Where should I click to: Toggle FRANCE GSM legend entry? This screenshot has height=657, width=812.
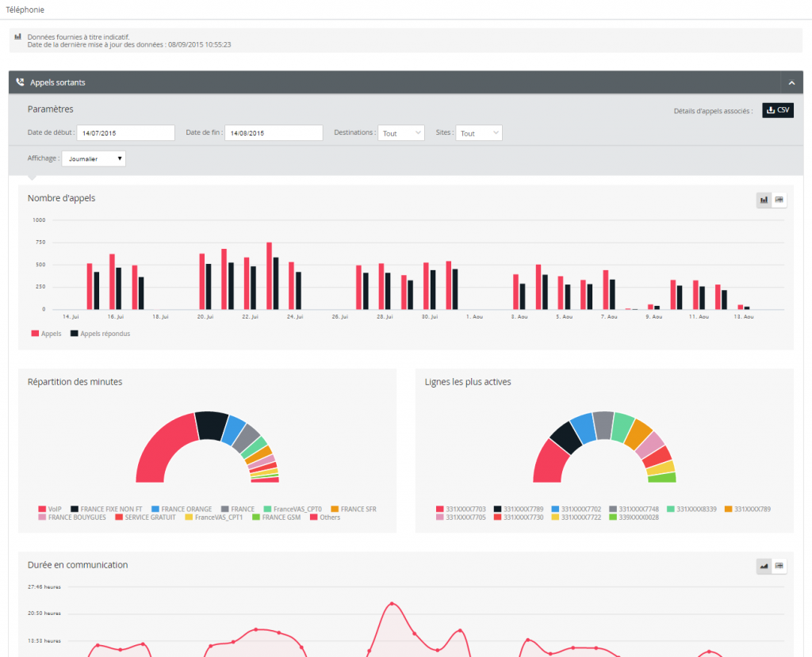tap(277, 518)
